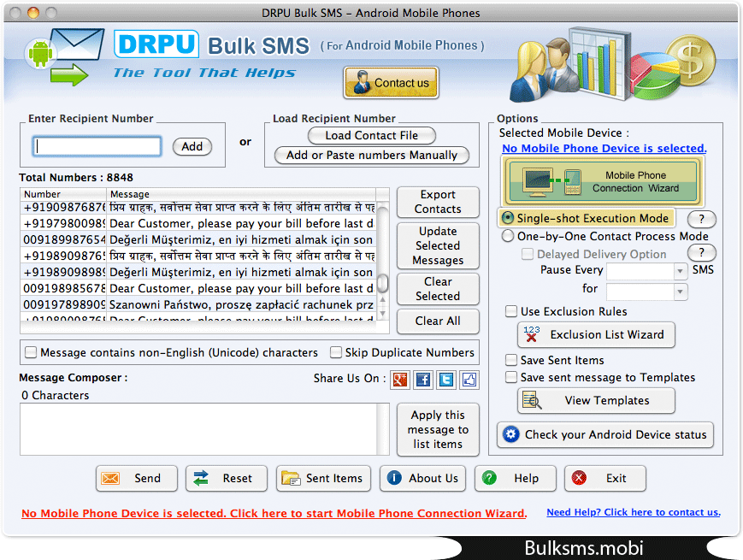This screenshot has width=743, height=560.
Task: Click Export Contacts button
Action: pos(438,202)
